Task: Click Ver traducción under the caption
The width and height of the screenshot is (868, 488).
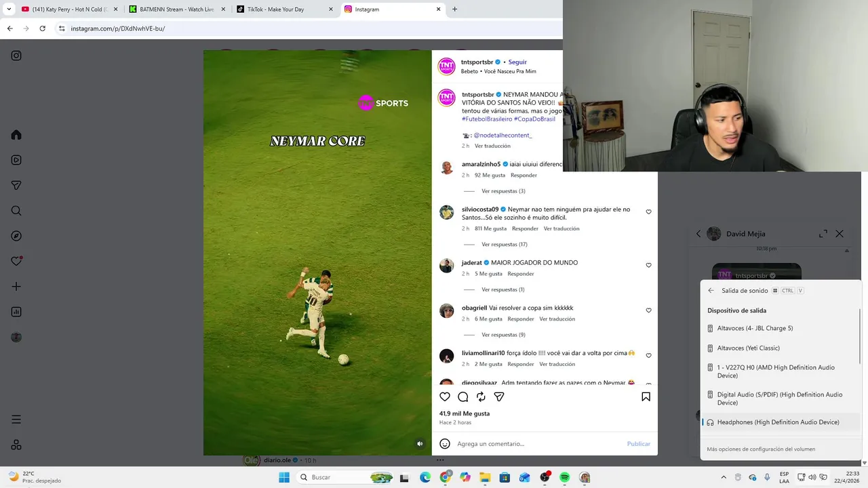Action: coord(492,146)
